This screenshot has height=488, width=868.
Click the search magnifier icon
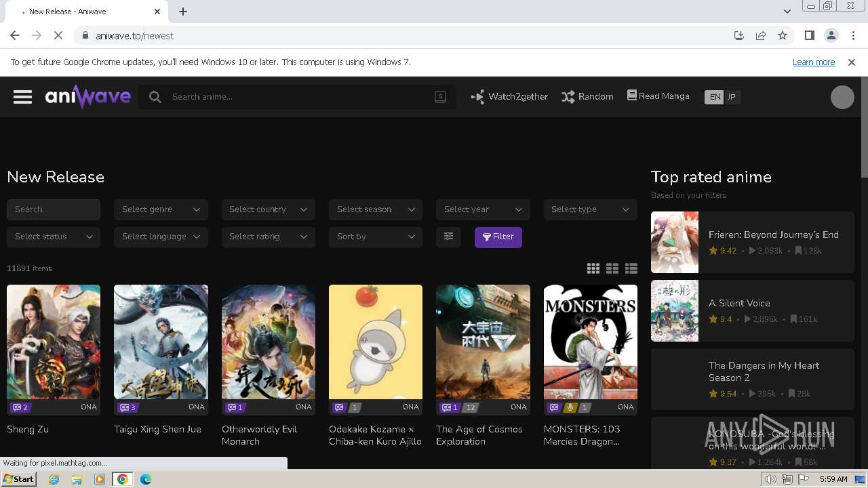coord(155,97)
